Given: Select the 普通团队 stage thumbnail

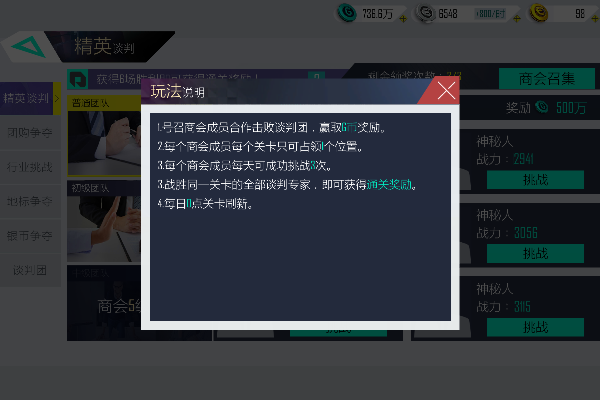Looking at the screenshot, I should coord(104,136).
